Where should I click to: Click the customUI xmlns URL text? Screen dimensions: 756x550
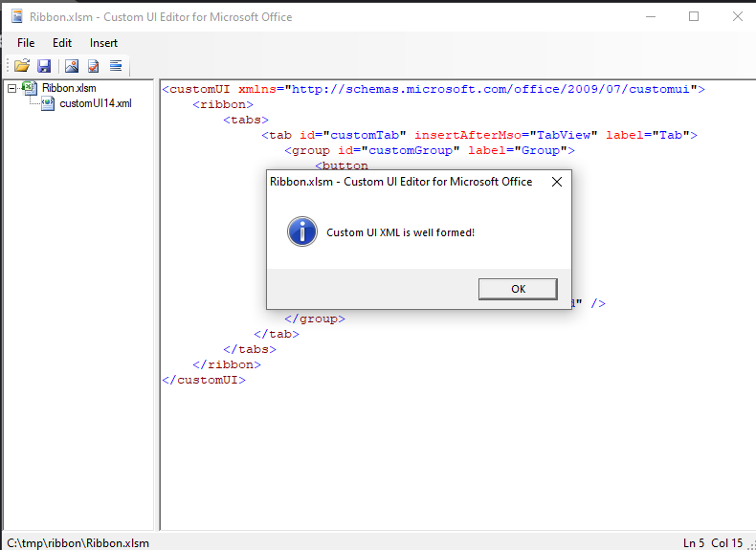coord(490,89)
